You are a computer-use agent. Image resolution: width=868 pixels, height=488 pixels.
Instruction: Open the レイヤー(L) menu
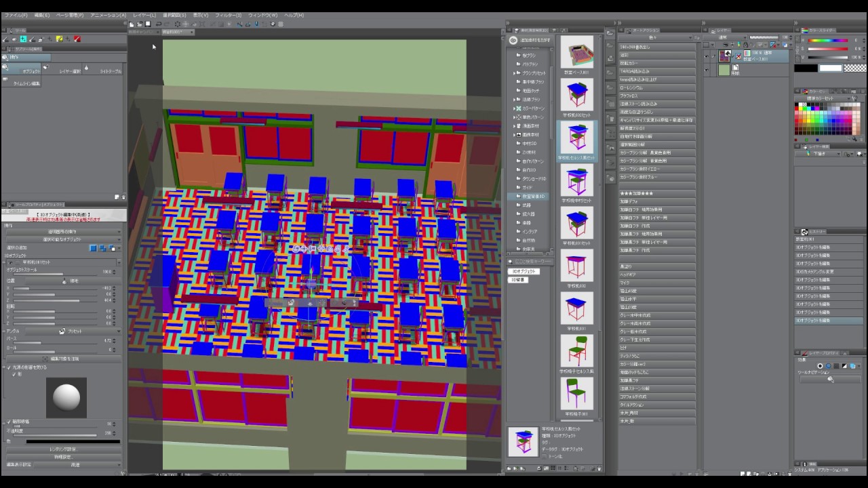pyautogui.click(x=144, y=15)
